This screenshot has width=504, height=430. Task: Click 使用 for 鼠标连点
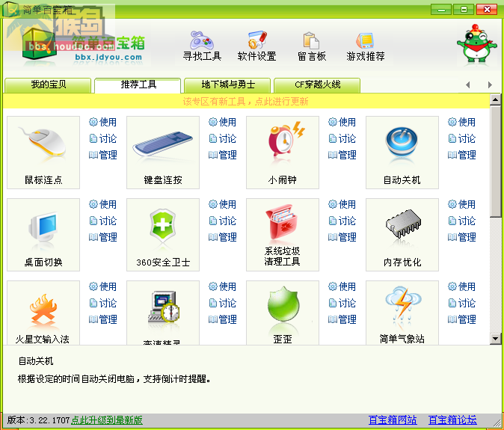[103, 122]
